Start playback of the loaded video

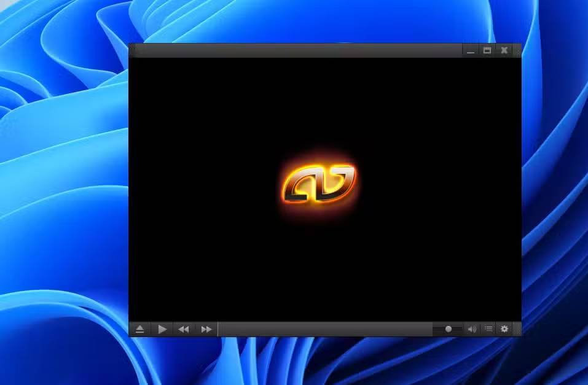162,329
